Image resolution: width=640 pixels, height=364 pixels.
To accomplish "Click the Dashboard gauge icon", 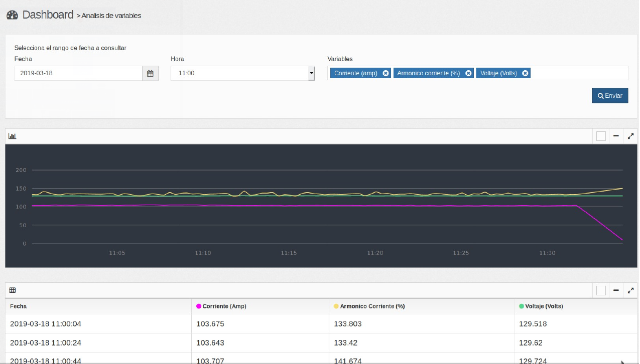I will coord(12,15).
